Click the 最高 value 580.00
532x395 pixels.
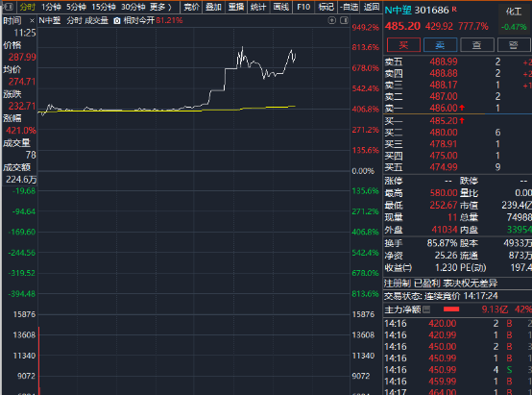point(444,193)
